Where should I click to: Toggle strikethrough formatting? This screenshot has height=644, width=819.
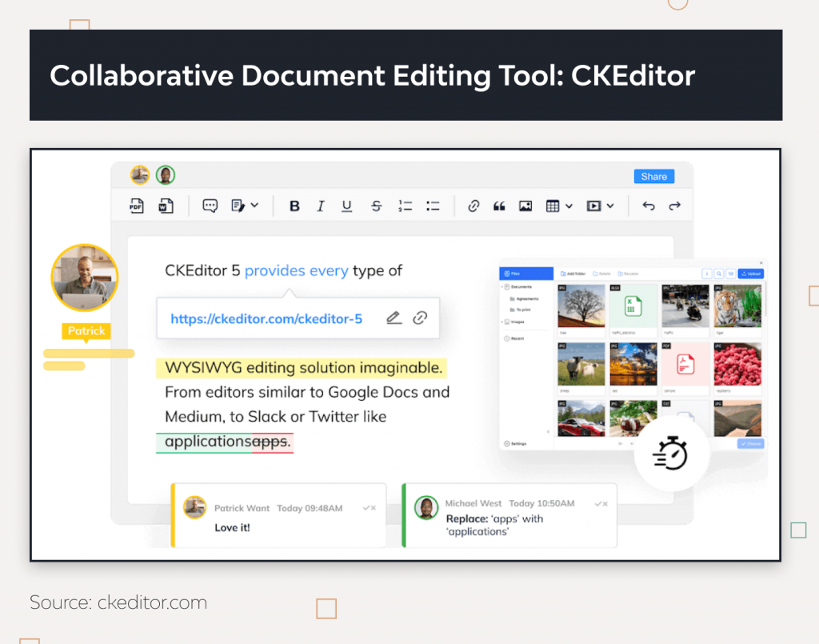[x=376, y=206]
